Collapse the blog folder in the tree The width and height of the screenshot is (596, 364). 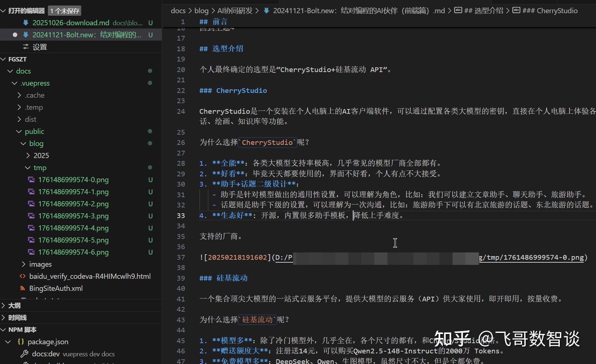(23, 143)
